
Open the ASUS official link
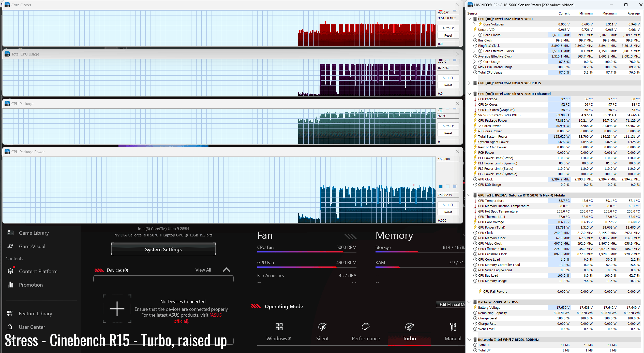coord(198,318)
